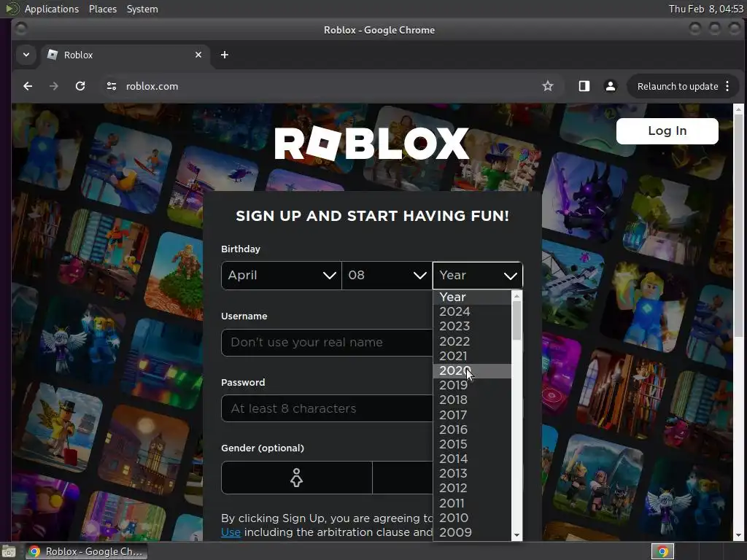The image size is (747, 560).
Task: Select 2010 from the year list
Action: click(472, 518)
